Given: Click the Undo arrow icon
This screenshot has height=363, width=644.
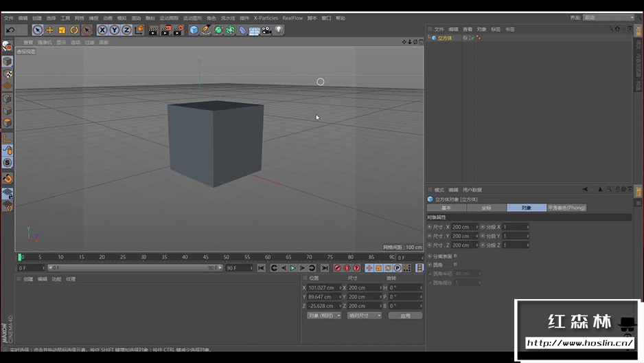Looking at the screenshot, I should [x=10, y=30].
